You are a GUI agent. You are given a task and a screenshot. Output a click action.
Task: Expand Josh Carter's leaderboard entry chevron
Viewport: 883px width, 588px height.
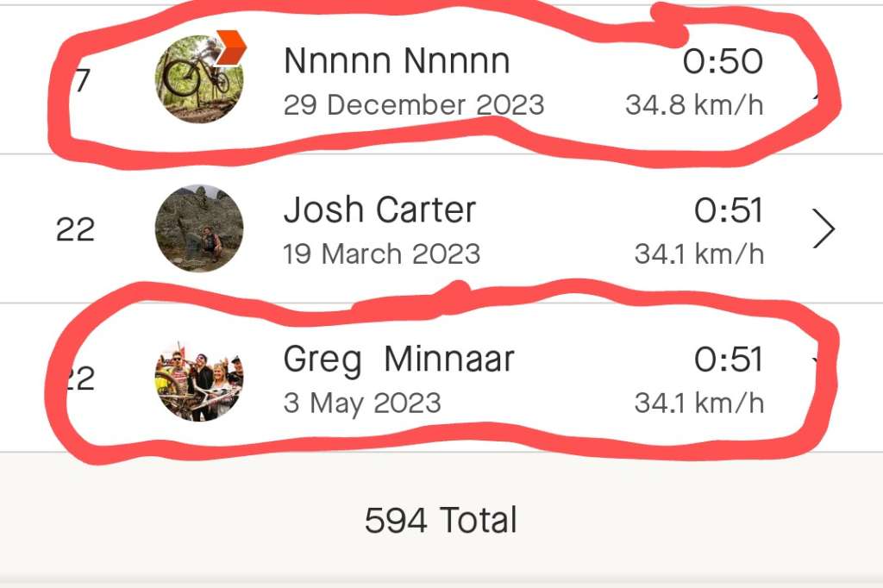(824, 228)
